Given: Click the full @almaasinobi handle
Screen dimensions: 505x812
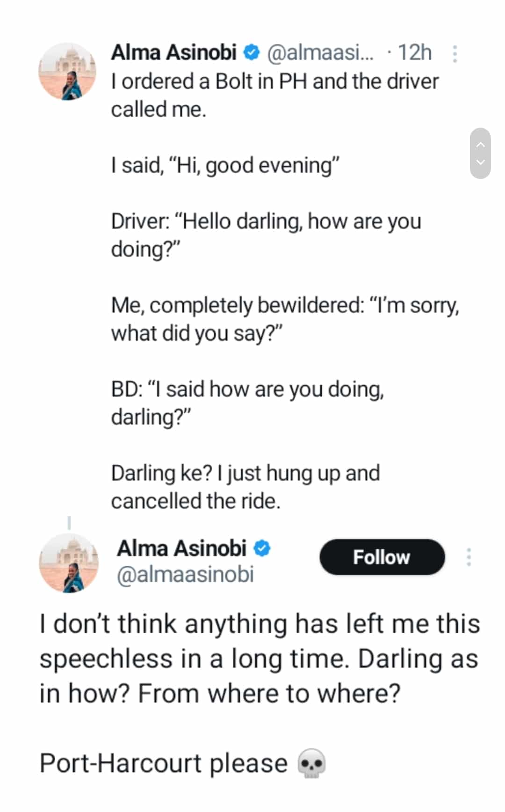Looking at the screenshot, I should point(185,575).
